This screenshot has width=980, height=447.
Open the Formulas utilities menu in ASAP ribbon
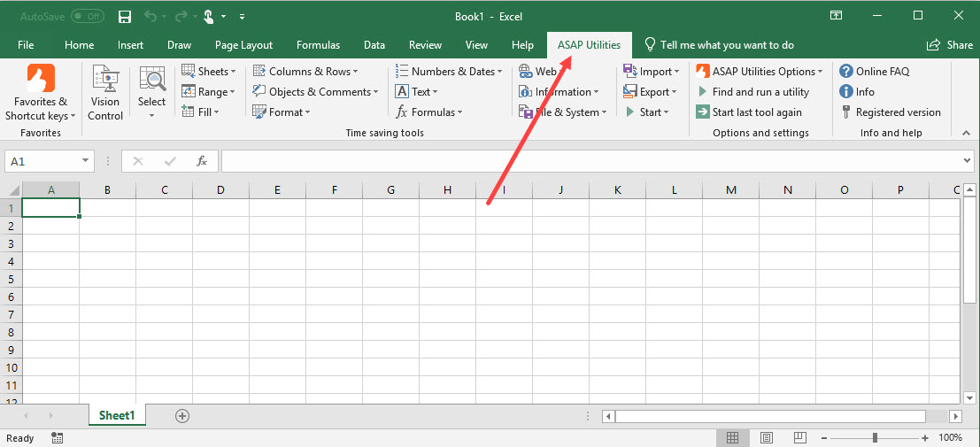pos(428,112)
